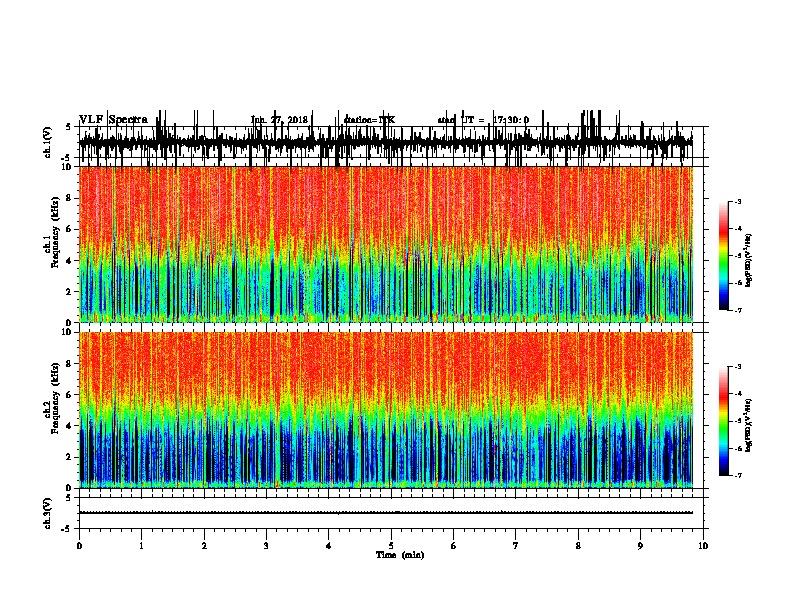Click the '10' frequency tick of ch.2 panel
Image resolution: width=792 pixels, height=612 pixels.
tap(67, 332)
